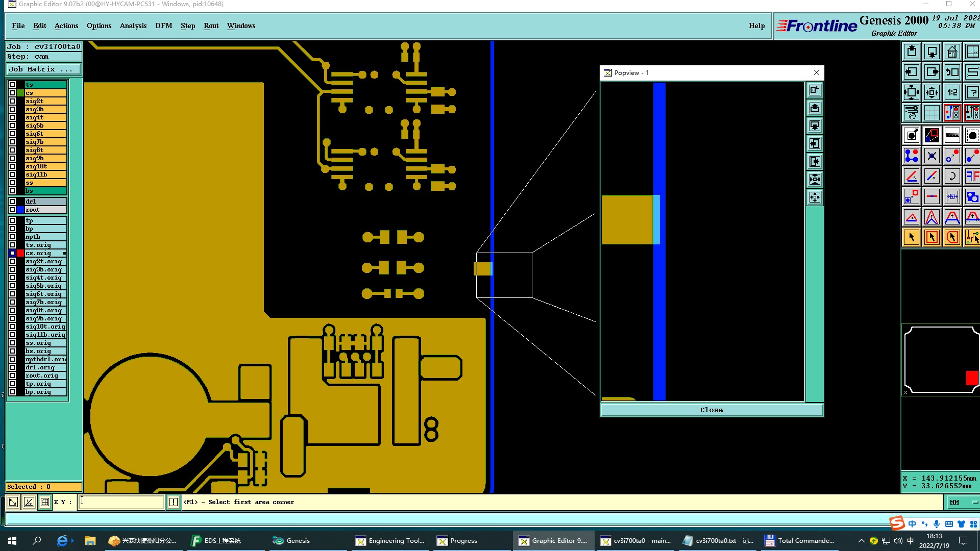The image size is (980, 551).
Task: Toggle the grid display icon
Action: pos(932,113)
